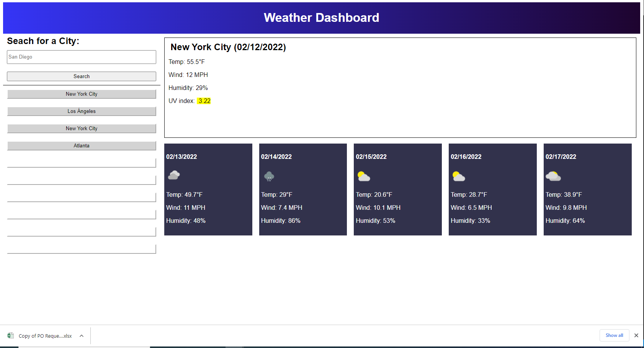Image resolution: width=644 pixels, height=348 pixels.
Task: Click Humidity: 64% in forecast
Action: click(565, 221)
